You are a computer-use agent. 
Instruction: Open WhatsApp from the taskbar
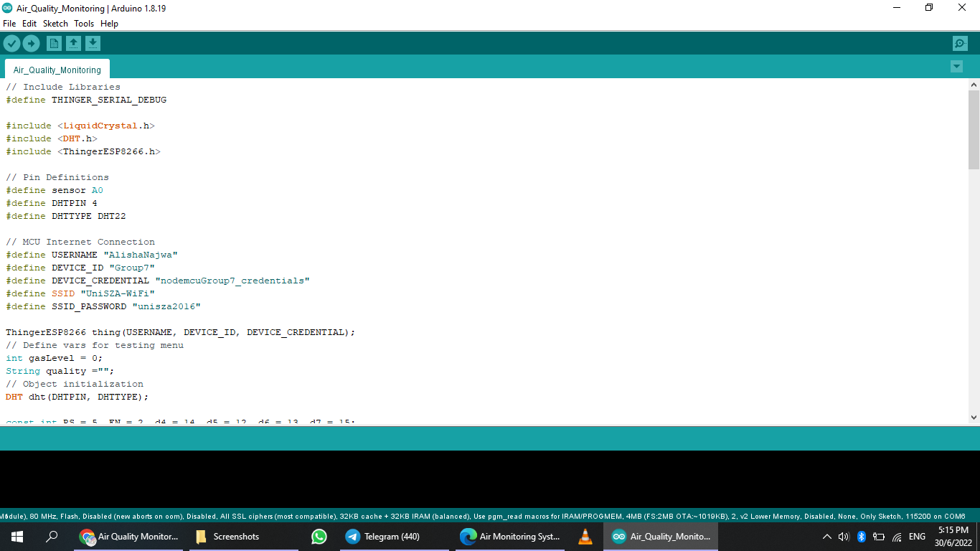[x=319, y=537]
